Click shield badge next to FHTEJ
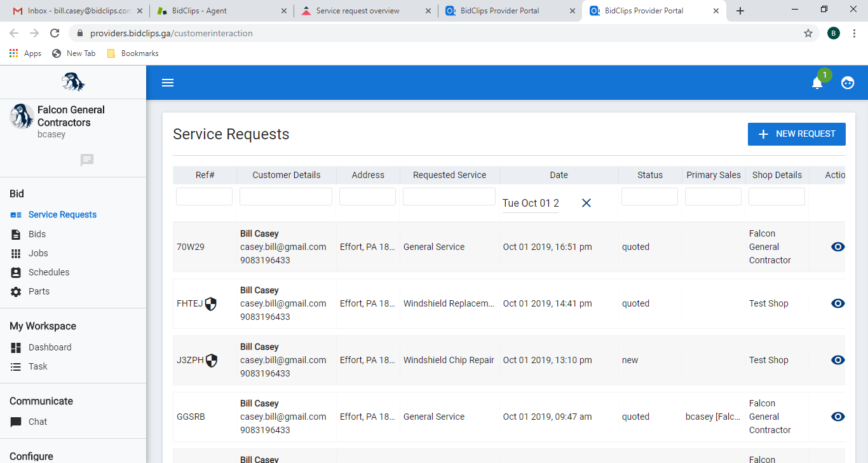Image resolution: width=868 pixels, height=463 pixels. pos(211,304)
